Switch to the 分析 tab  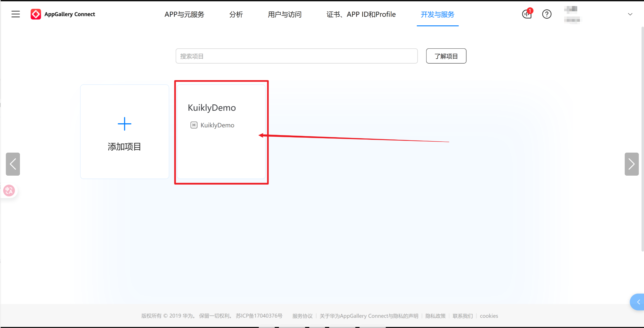pyautogui.click(x=236, y=14)
